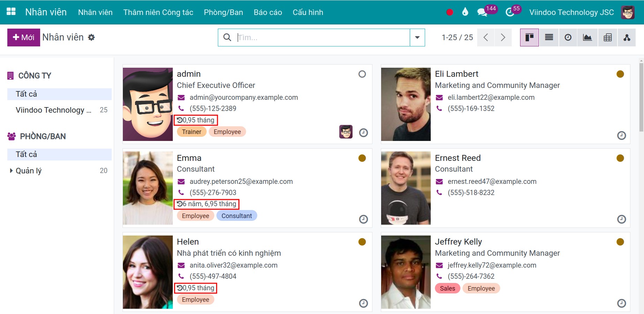
Task: Click Helen's presence status dot
Action: click(x=362, y=242)
